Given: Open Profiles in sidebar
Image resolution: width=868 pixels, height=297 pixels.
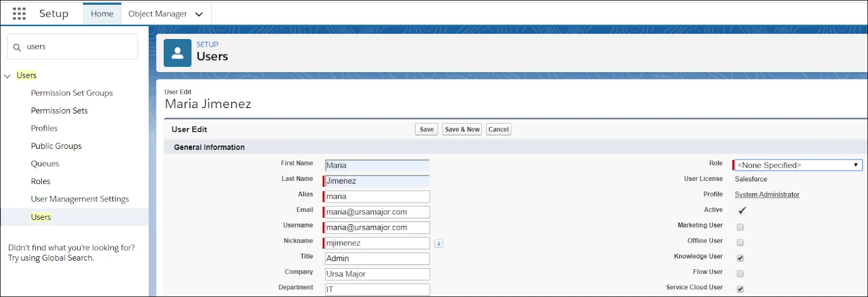Looking at the screenshot, I should coord(44,128).
